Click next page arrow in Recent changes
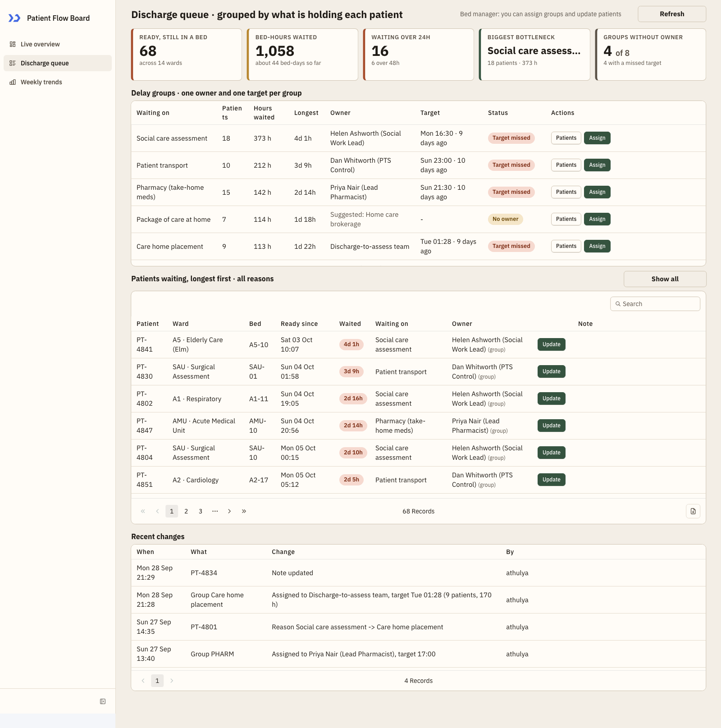Viewport: 721px width, 728px height. [x=172, y=681]
